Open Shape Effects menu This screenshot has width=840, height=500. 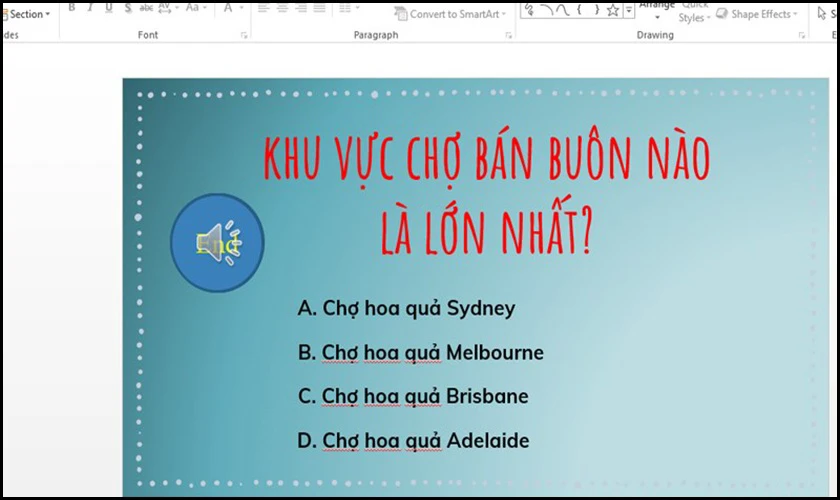[757, 14]
